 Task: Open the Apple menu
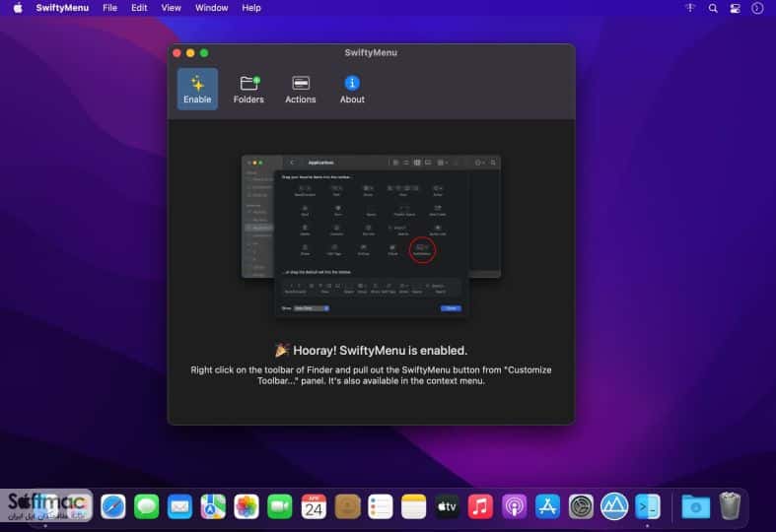18,8
